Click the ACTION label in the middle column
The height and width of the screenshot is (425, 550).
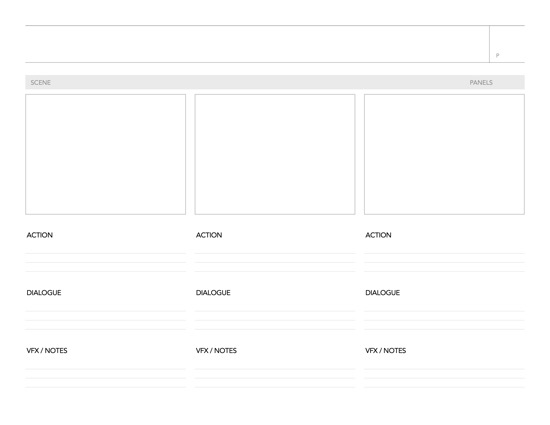coord(209,235)
